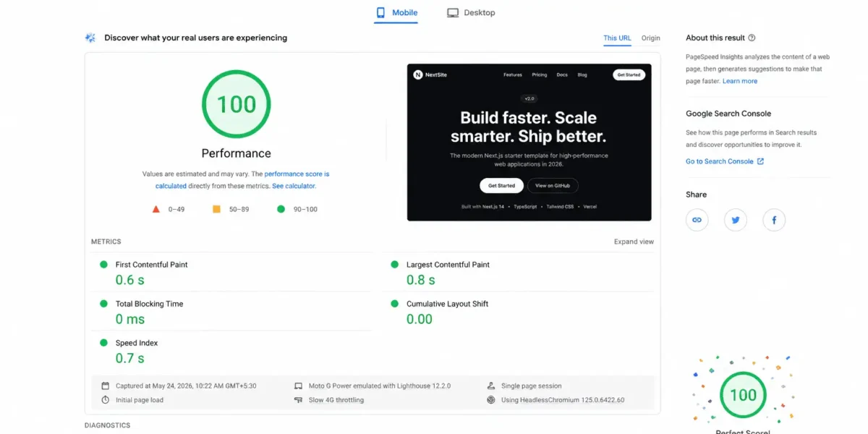Share the result on Facebook
The height and width of the screenshot is (434, 868).
pyautogui.click(x=774, y=220)
